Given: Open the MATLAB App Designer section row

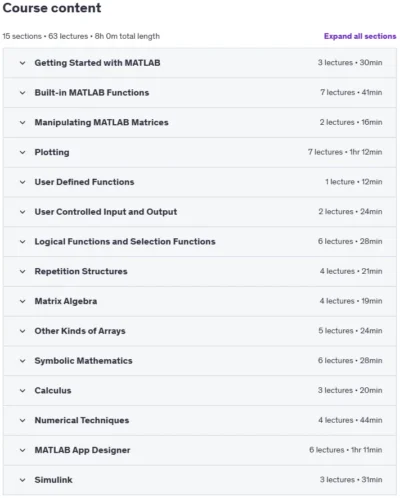Looking at the screenshot, I should [200, 450].
